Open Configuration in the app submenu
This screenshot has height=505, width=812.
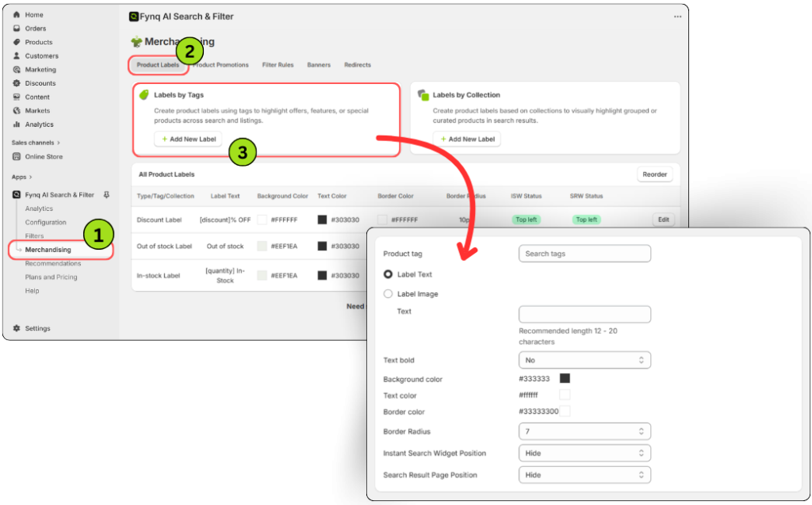click(45, 222)
